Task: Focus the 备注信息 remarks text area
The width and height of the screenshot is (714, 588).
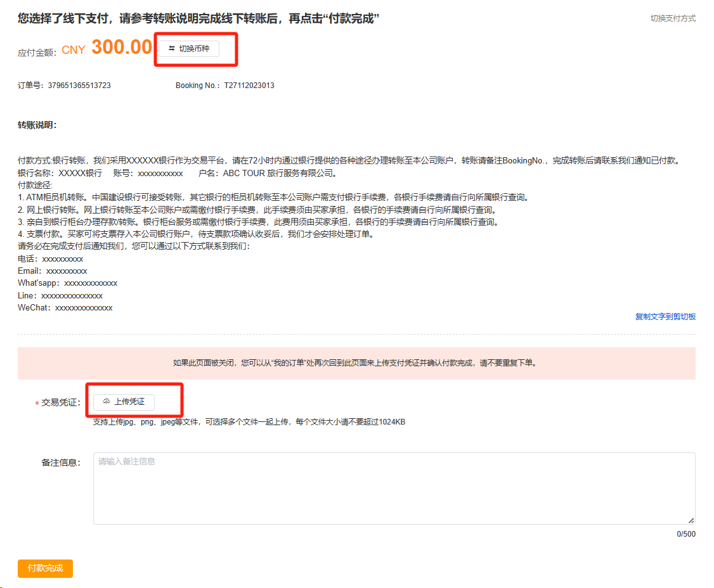Action: pos(393,488)
